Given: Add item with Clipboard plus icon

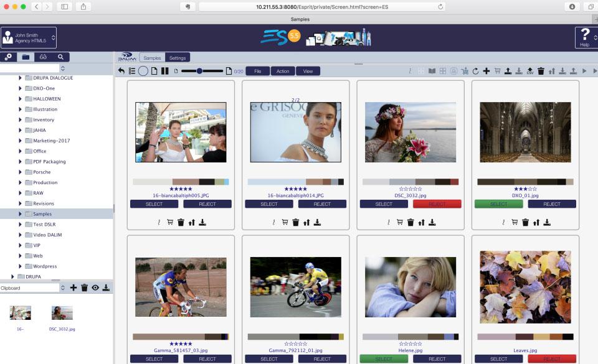Looking at the screenshot, I should click(74, 288).
